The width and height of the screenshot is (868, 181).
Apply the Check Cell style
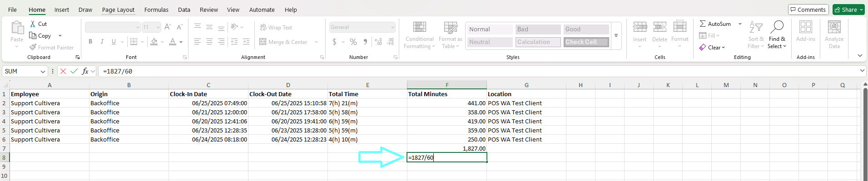click(x=586, y=42)
